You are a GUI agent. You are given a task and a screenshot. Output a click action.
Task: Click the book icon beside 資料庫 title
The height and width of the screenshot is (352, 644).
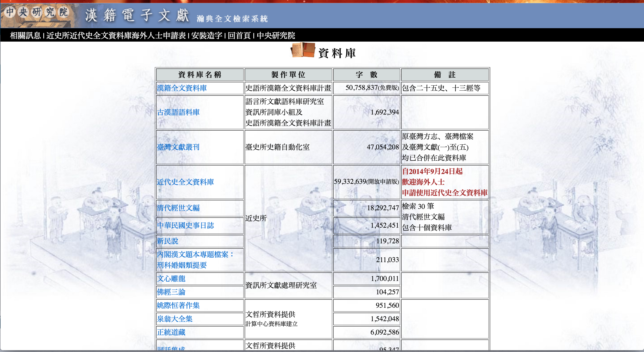pyautogui.click(x=303, y=50)
